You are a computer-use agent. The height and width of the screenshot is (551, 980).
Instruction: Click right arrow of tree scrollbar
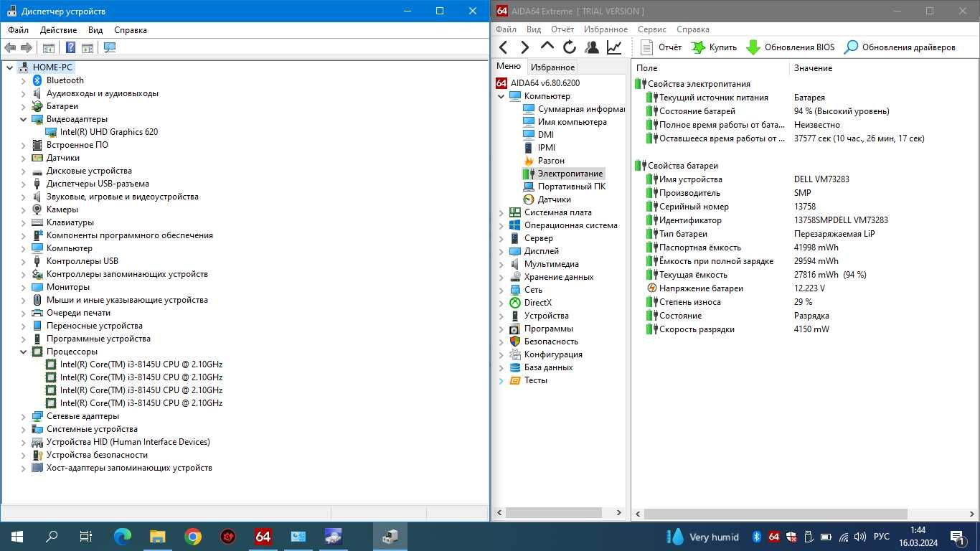619,513
